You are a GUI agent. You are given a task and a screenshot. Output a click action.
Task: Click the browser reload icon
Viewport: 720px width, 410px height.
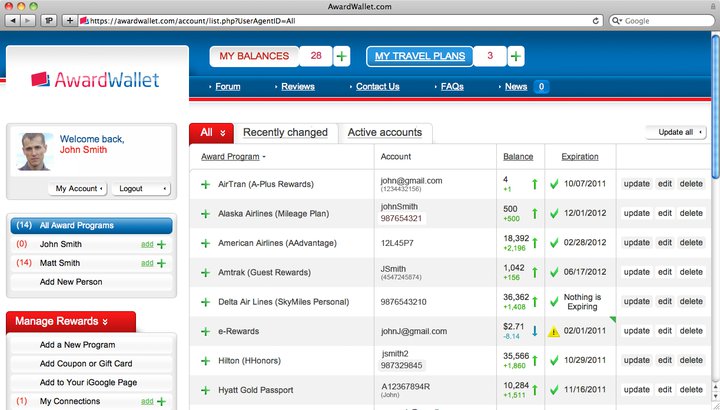pyautogui.click(x=596, y=20)
